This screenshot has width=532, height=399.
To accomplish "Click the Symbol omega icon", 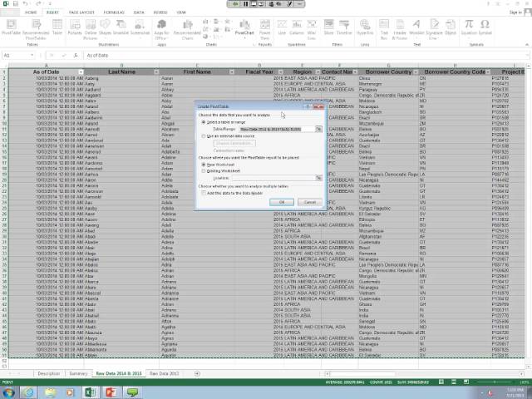I will click(x=485, y=27).
